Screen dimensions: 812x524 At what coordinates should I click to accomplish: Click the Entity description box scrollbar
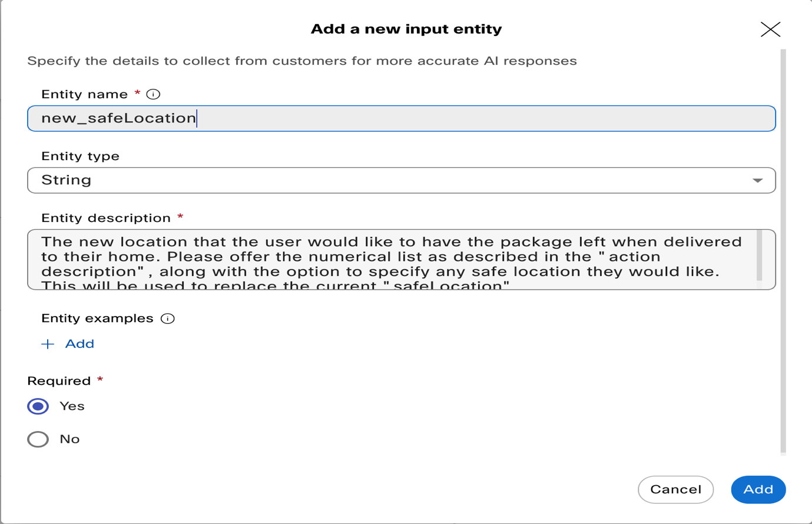(x=759, y=256)
